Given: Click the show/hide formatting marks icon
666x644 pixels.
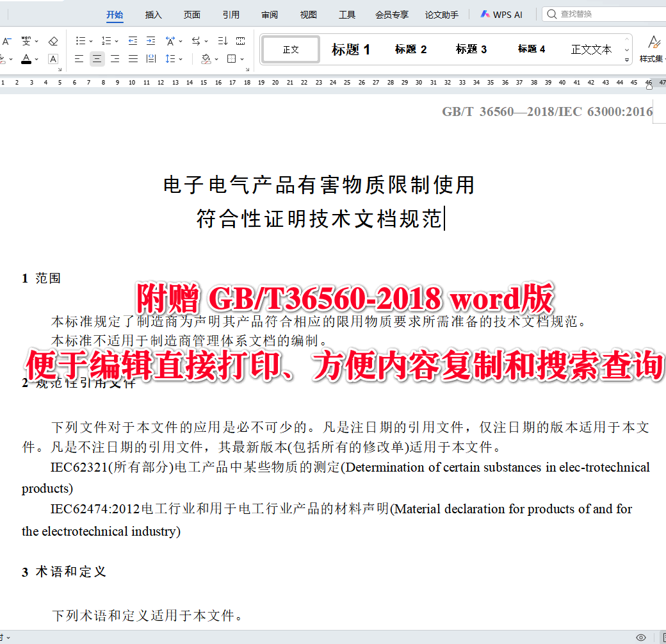Looking at the screenshot, I should point(240,41).
